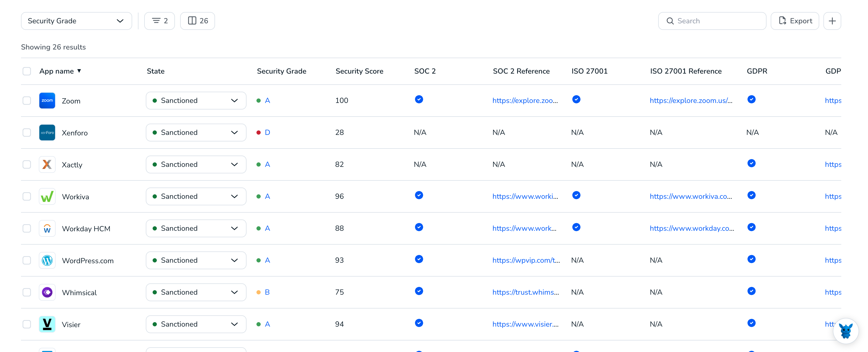Open the filters icon showing 2
The image size is (868, 352).
(x=160, y=21)
